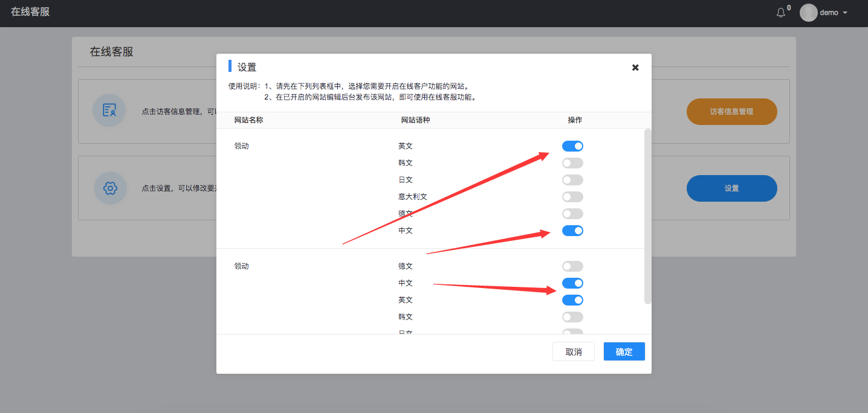
Task: Click the blue 设置 button on page
Action: pos(731,188)
